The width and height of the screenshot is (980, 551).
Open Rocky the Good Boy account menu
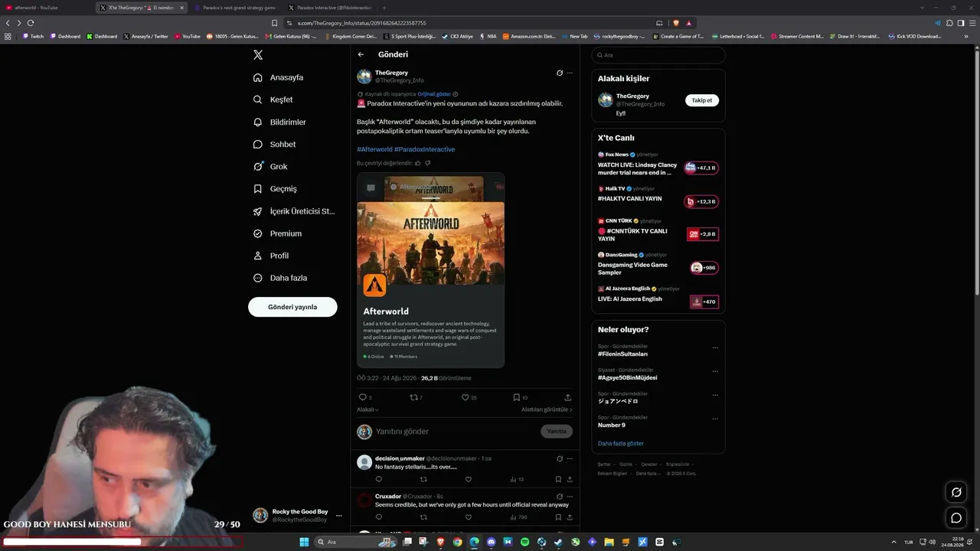pyautogui.click(x=297, y=516)
